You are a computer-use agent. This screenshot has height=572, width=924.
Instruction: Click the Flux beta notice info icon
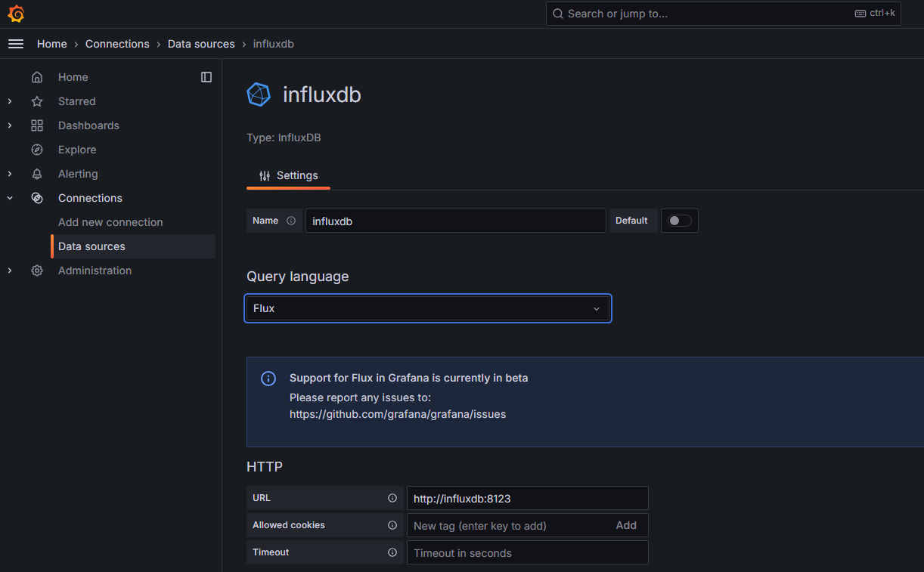[268, 379]
